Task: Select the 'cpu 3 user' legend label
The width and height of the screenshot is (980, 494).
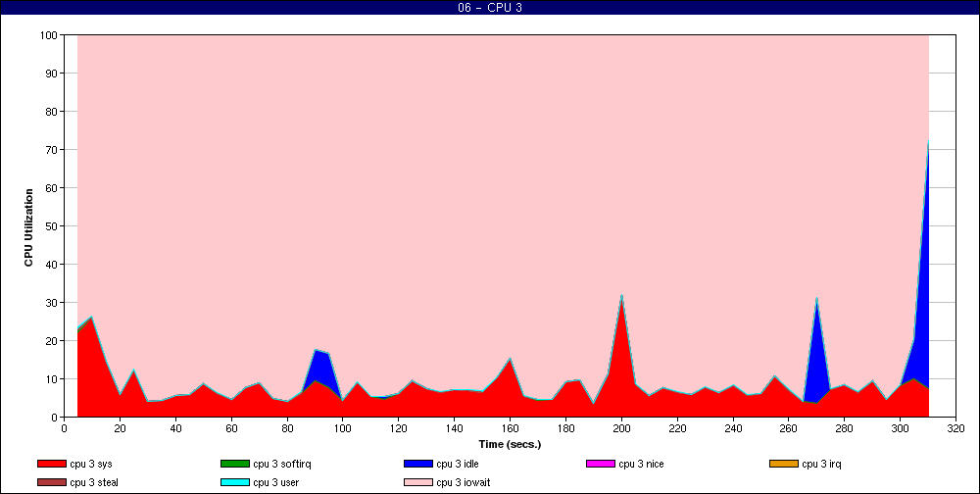Action: [x=276, y=482]
